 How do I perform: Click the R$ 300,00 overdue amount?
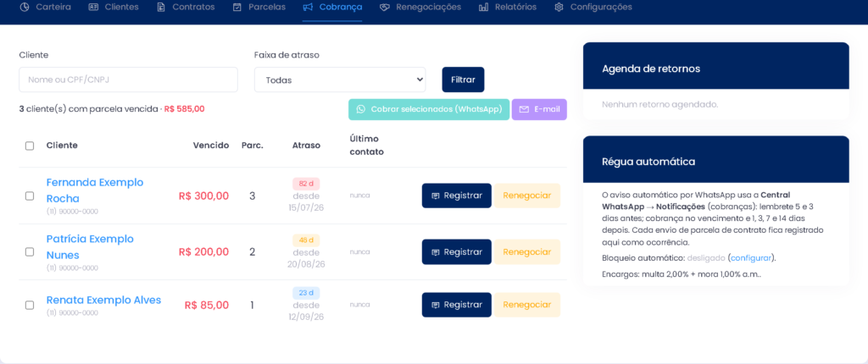(203, 196)
